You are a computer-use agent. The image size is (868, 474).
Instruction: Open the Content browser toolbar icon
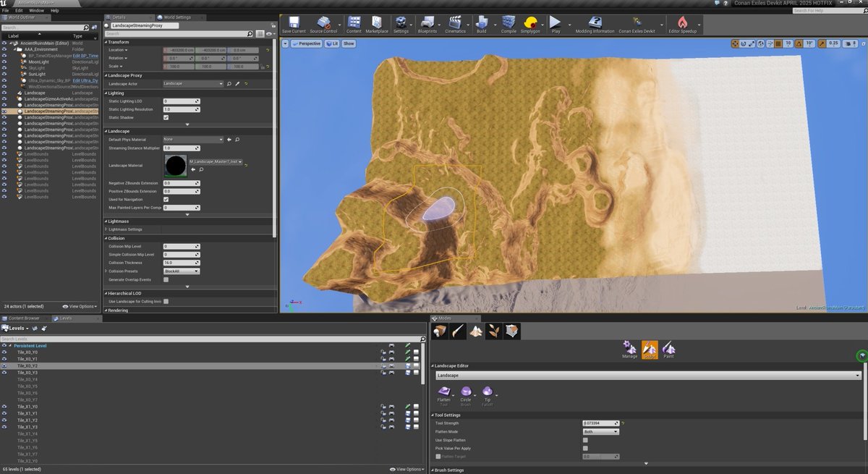354,24
